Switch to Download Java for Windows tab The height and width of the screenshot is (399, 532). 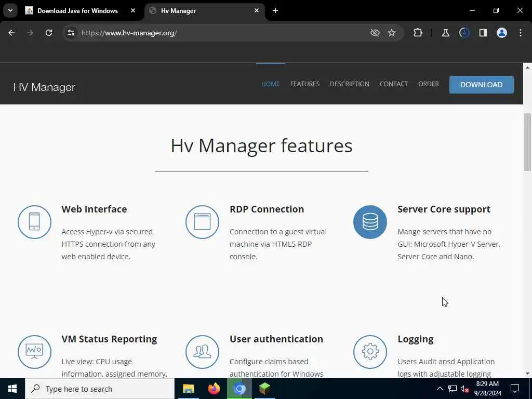coord(77,11)
